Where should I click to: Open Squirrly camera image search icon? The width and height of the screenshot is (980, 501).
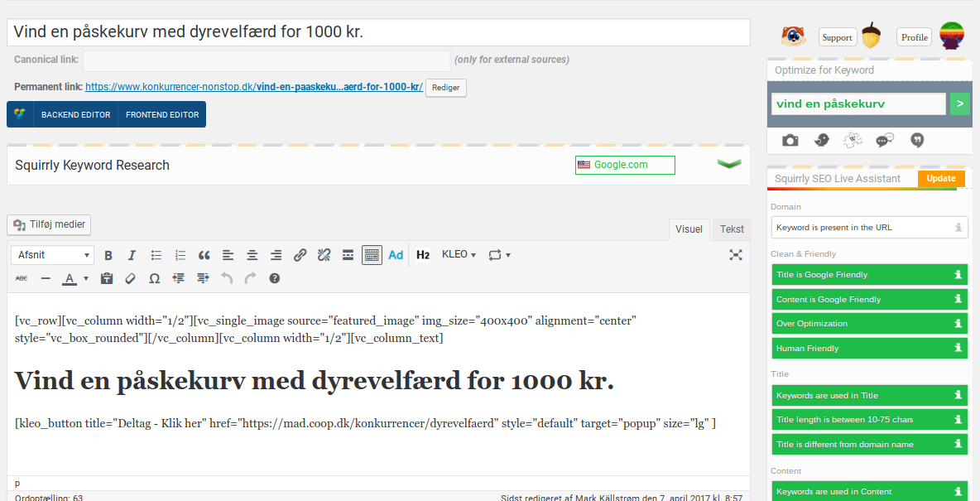tap(790, 140)
